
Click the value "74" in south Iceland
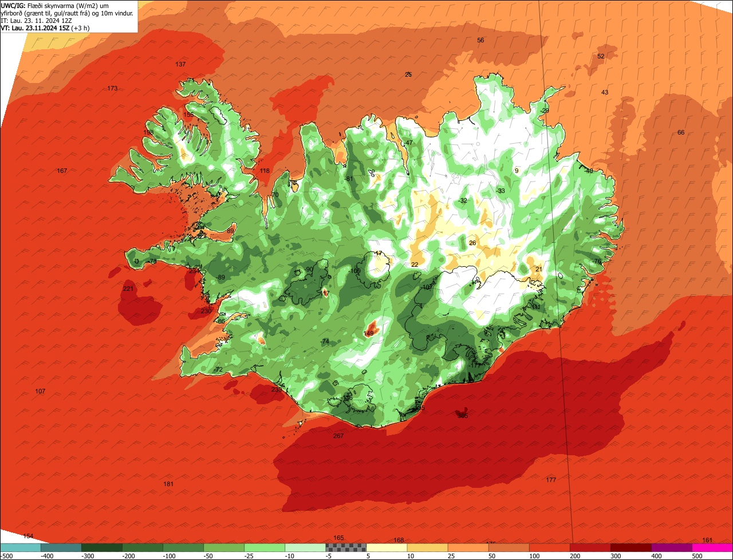pyautogui.click(x=325, y=341)
